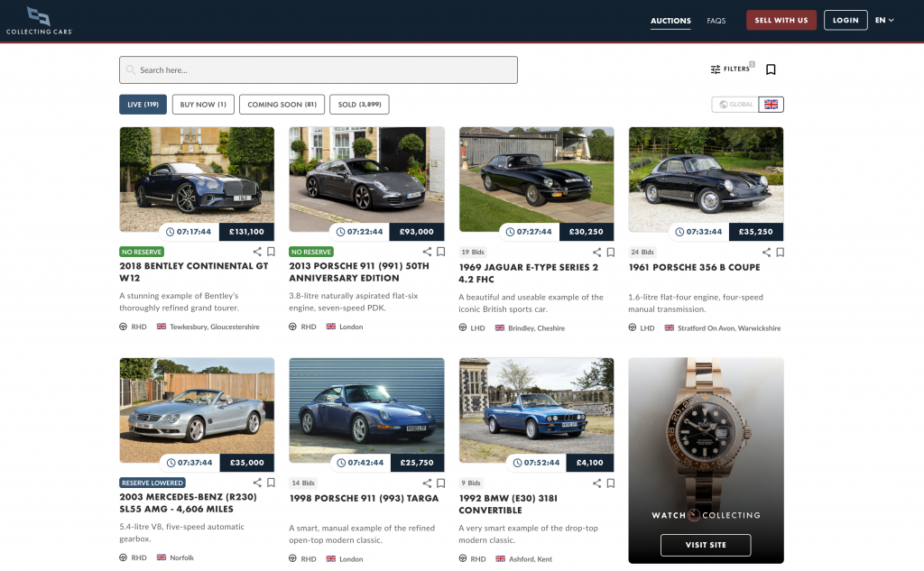Viewport: 924px width, 571px height.
Task: Click the Reserve Lowered badge on Mercedes
Action: pos(152,483)
